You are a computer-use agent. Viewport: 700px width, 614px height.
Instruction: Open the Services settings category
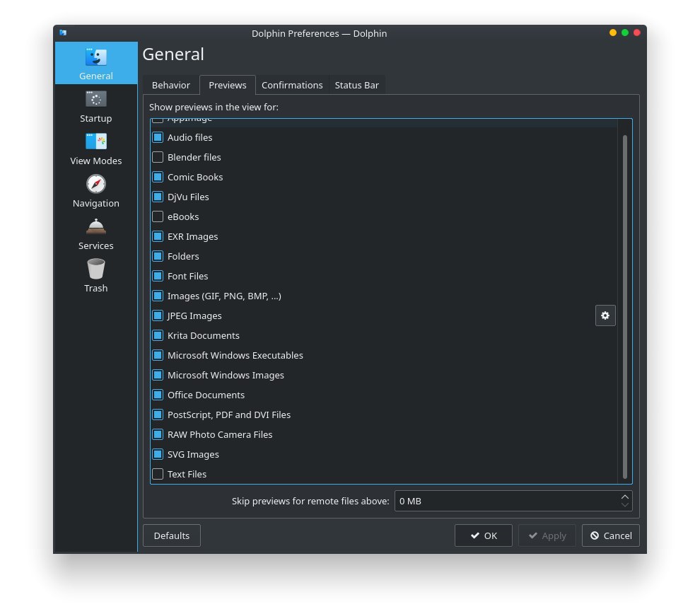coord(95,233)
